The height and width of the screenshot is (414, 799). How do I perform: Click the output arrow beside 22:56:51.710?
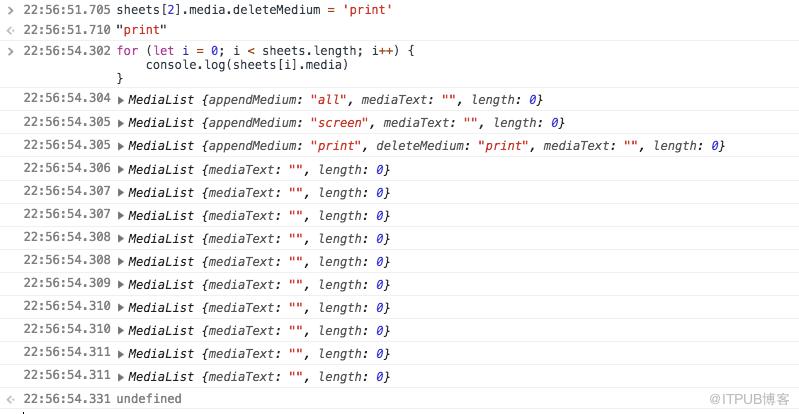pos(10,30)
